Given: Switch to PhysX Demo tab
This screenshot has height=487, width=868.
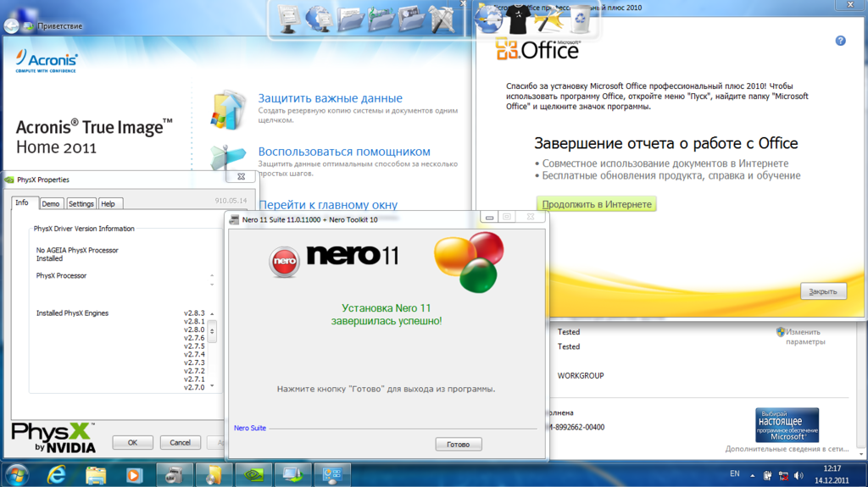Looking at the screenshot, I should (x=51, y=203).
